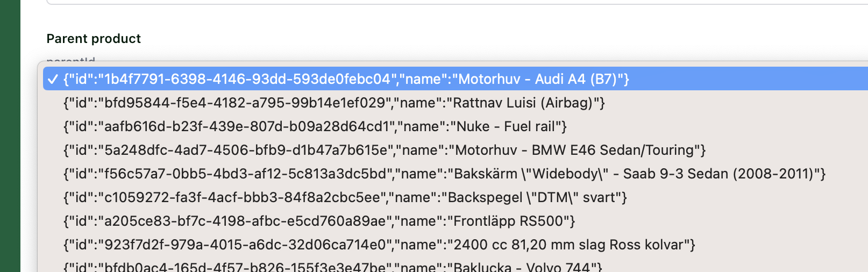This screenshot has width=868, height=272.
Task: Click the Parent product label
Action: pyautogui.click(x=94, y=39)
